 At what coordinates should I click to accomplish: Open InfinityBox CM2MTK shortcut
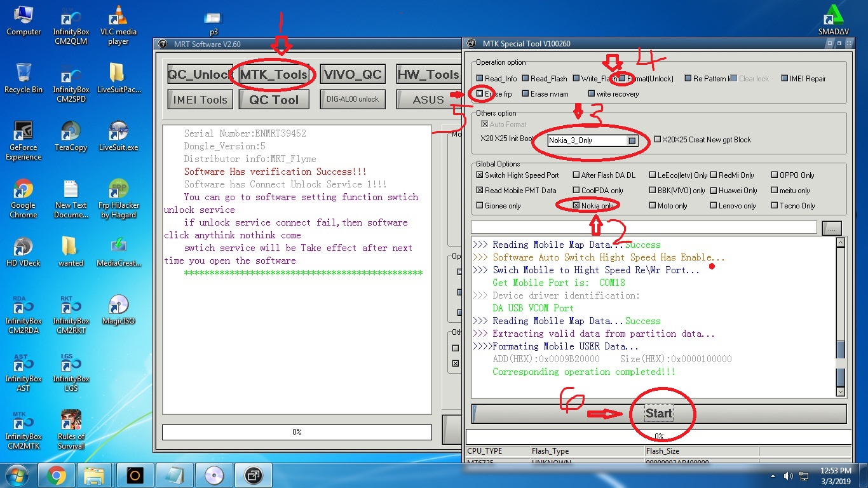24,430
